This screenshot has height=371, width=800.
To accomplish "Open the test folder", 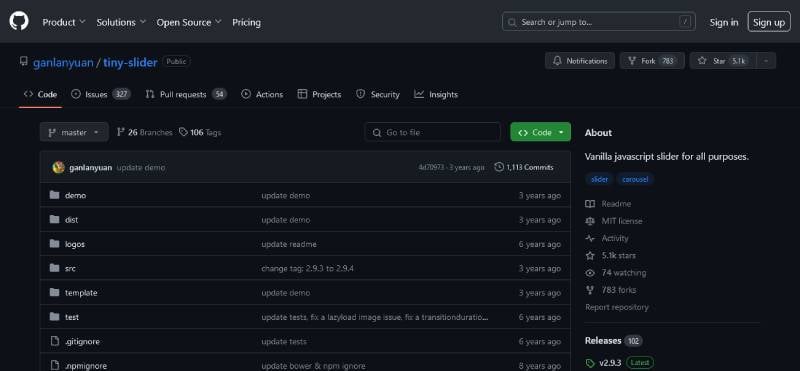I will (x=72, y=317).
